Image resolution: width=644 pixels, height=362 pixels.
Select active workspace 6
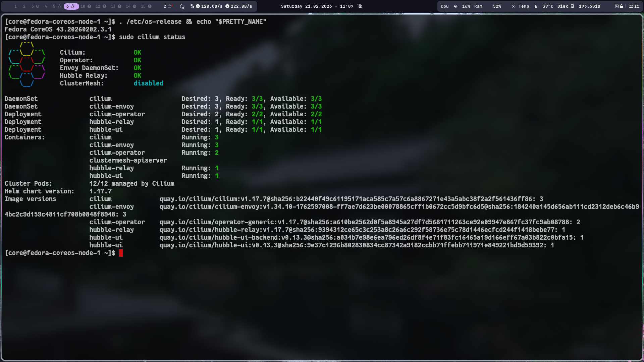pos(71,6)
